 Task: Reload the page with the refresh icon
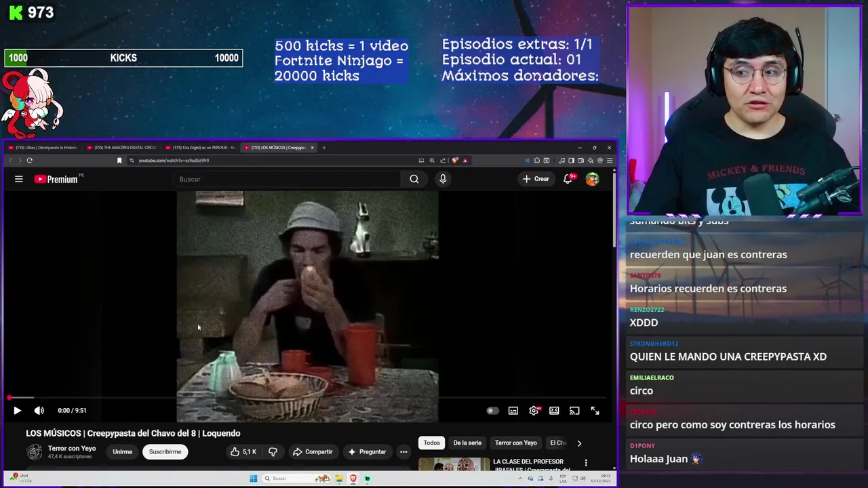coord(29,161)
